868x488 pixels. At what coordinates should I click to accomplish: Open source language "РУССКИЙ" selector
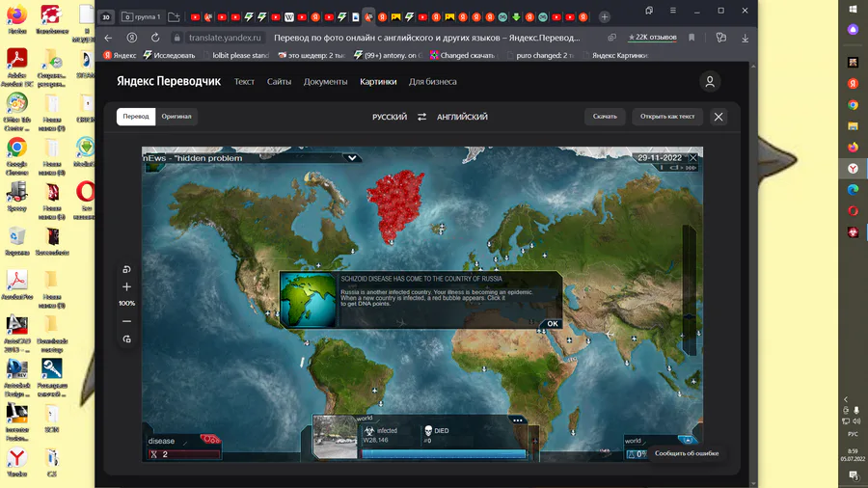pos(390,117)
